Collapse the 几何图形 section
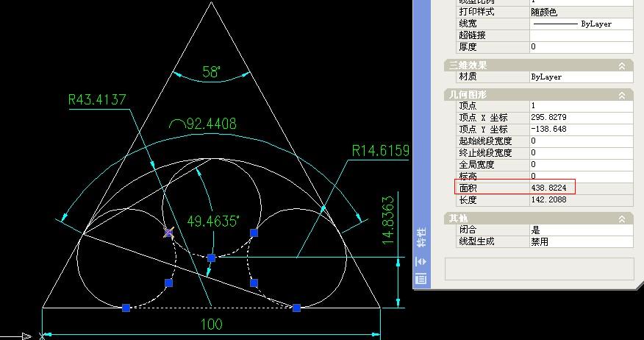644x340 pixels. 622,96
